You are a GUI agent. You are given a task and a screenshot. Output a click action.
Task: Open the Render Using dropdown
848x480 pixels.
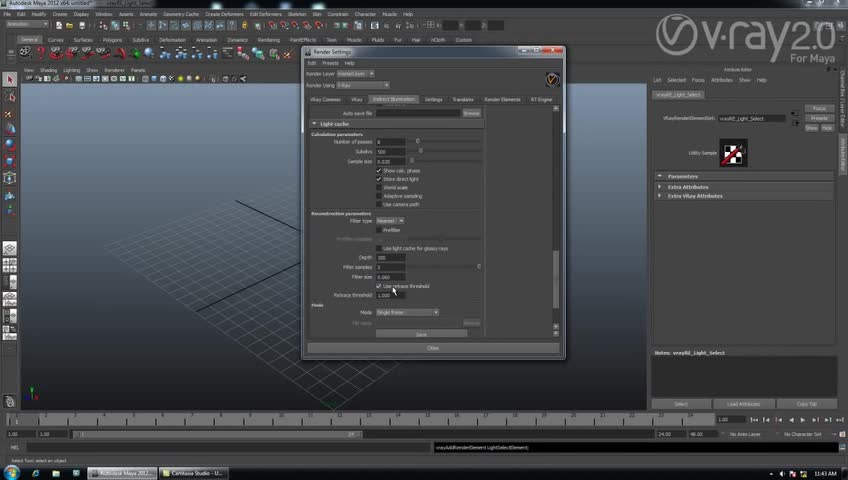[363, 85]
